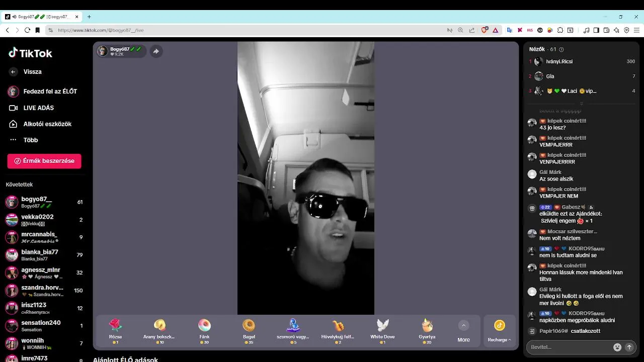Open the browser hamburger menu

click(636, 30)
